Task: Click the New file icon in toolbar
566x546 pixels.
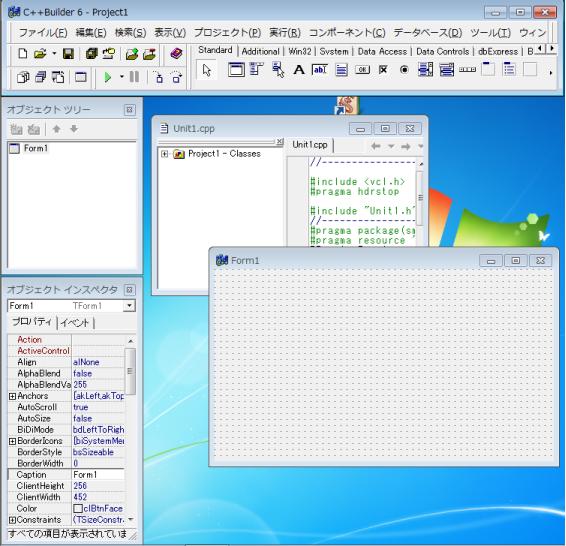Action: click(x=23, y=54)
